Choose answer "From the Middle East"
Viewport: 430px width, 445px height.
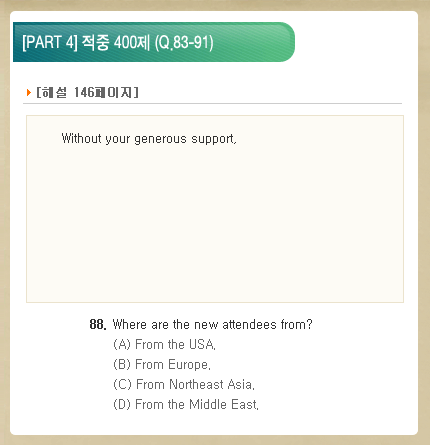pyautogui.click(x=197, y=404)
